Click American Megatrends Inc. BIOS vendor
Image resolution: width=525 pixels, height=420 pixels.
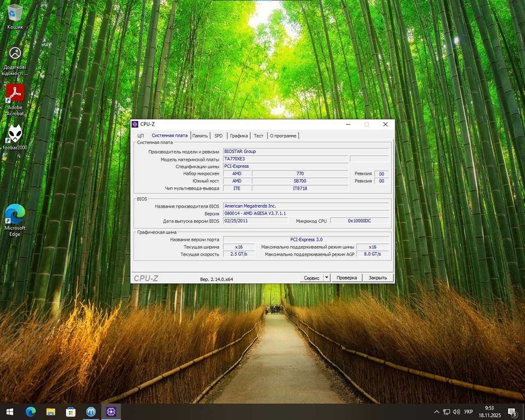click(x=305, y=206)
